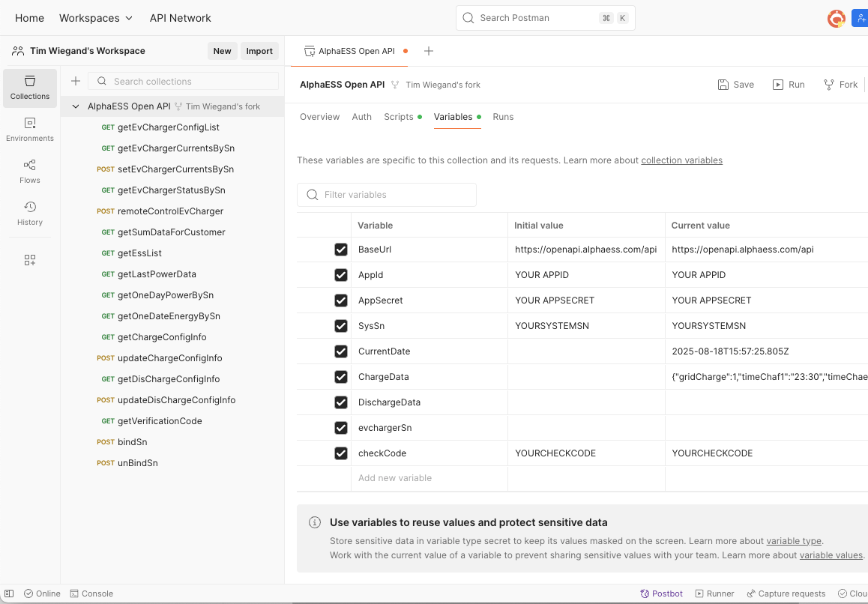868x604 pixels.
Task: Click magnifier icon in Search Postman box
Action: (468, 18)
